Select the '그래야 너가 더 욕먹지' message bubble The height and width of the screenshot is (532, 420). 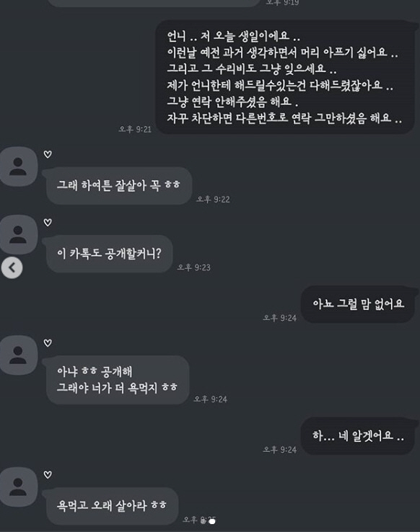(117, 380)
